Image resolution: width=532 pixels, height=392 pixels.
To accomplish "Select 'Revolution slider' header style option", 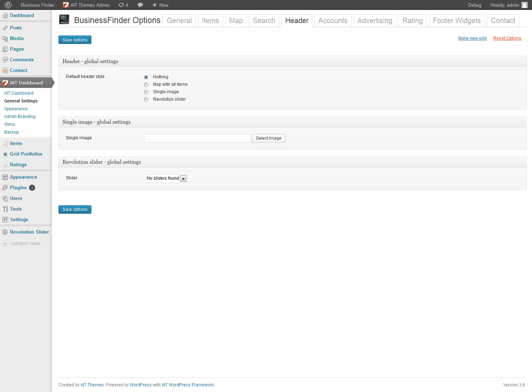I will [146, 100].
